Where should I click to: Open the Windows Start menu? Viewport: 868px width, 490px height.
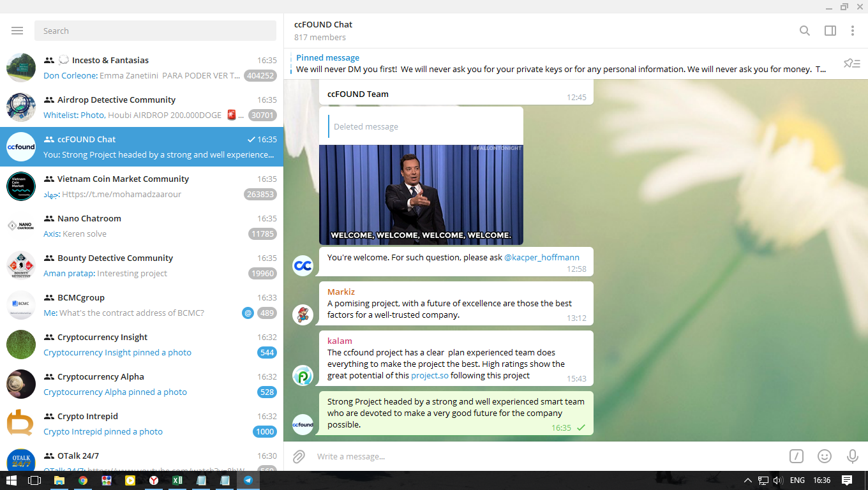tap(11, 480)
